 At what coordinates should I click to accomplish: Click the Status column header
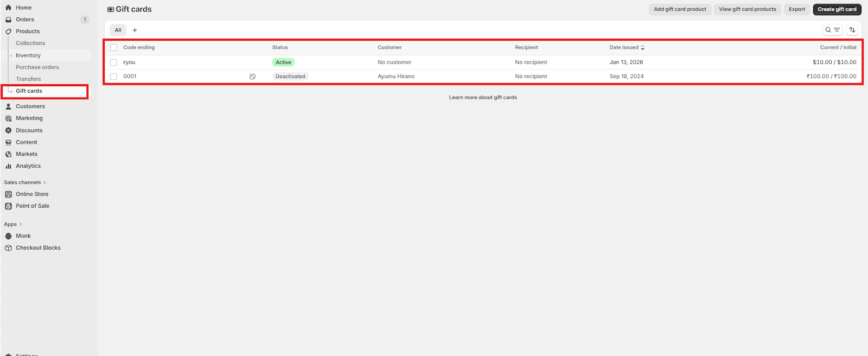[x=280, y=48]
